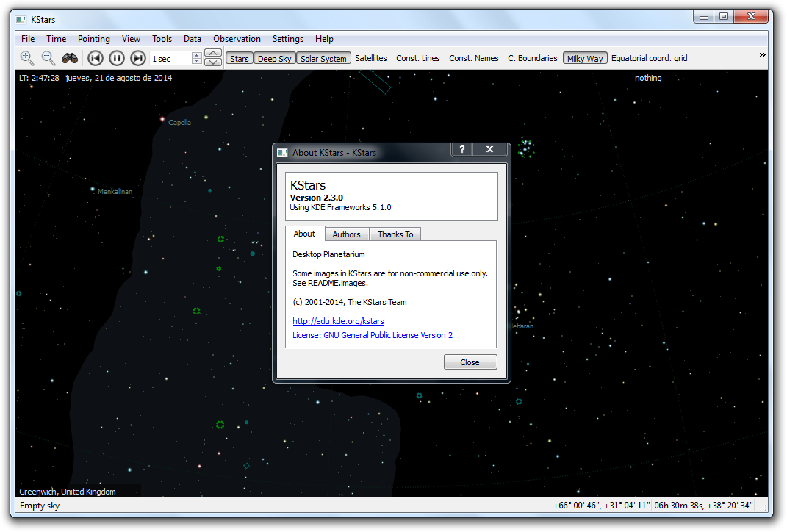Click the local time date info text
The height and width of the screenshot is (532, 787).
click(96, 78)
